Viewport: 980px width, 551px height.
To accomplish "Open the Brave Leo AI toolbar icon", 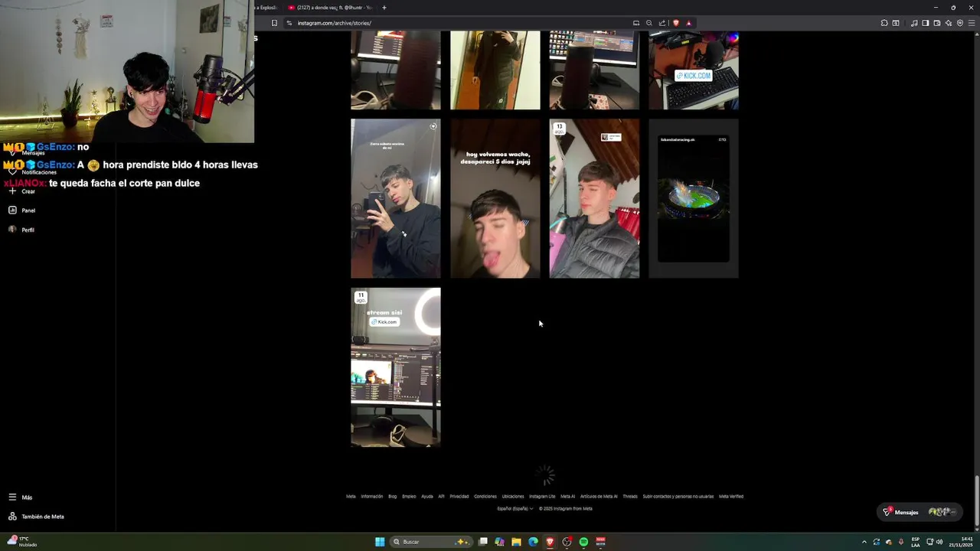I will (949, 23).
